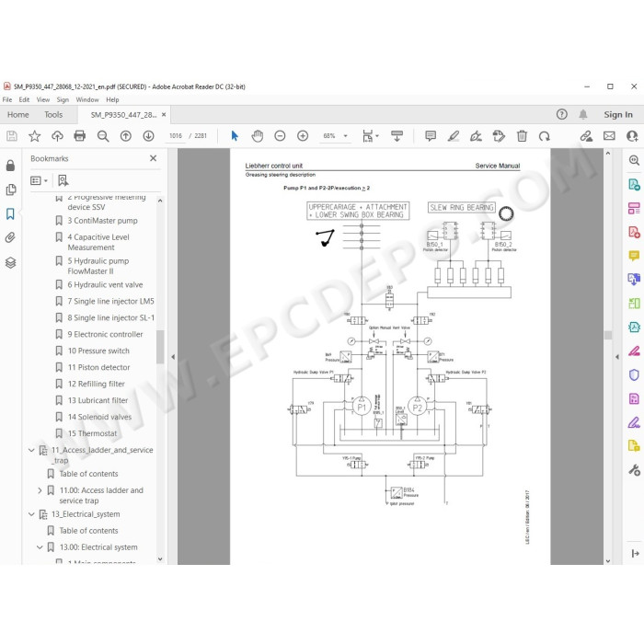The width and height of the screenshot is (644, 644).
Task: Open the 11 Piston detector bookmark
Action: [98, 367]
